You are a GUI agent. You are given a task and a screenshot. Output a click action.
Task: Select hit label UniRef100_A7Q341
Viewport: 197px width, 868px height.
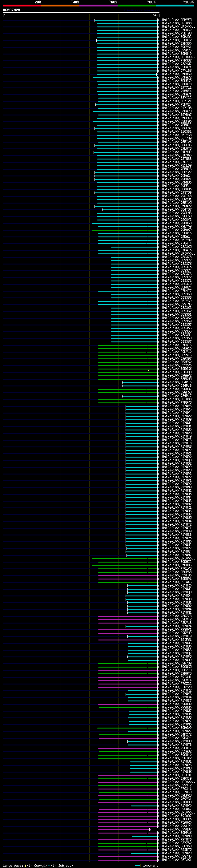[177, 789]
